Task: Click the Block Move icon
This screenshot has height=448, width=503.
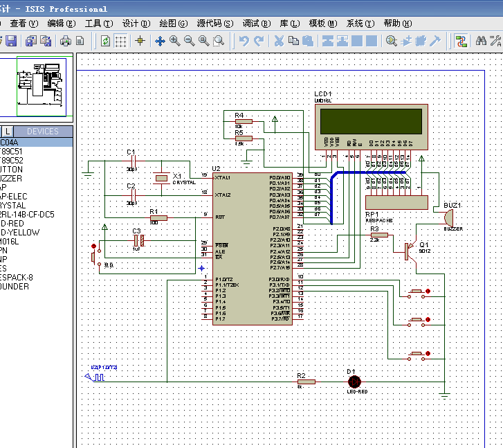Action: pos(342,41)
